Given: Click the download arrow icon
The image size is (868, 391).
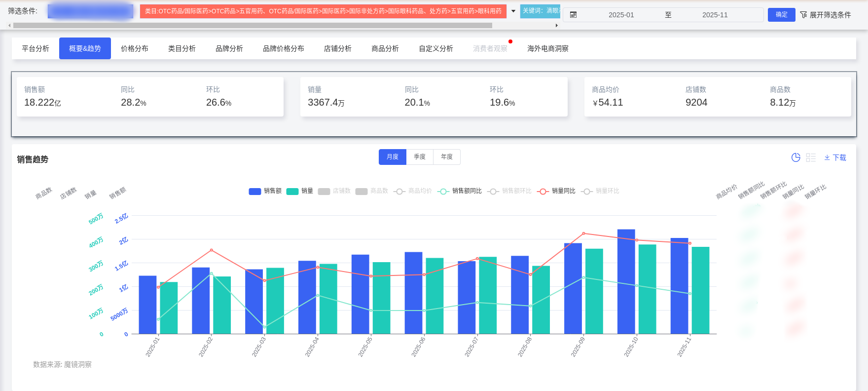Looking at the screenshot, I should pos(827,157).
